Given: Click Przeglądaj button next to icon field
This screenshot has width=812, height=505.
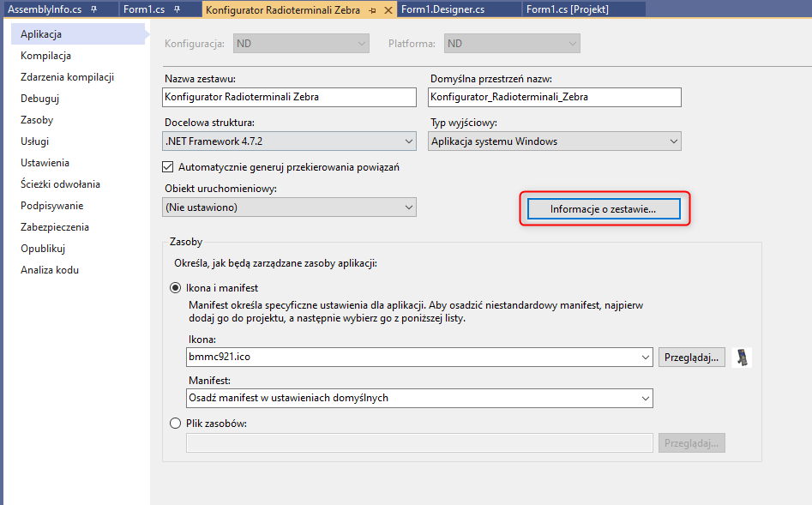Looking at the screenshot, I should tap(693, 357).
